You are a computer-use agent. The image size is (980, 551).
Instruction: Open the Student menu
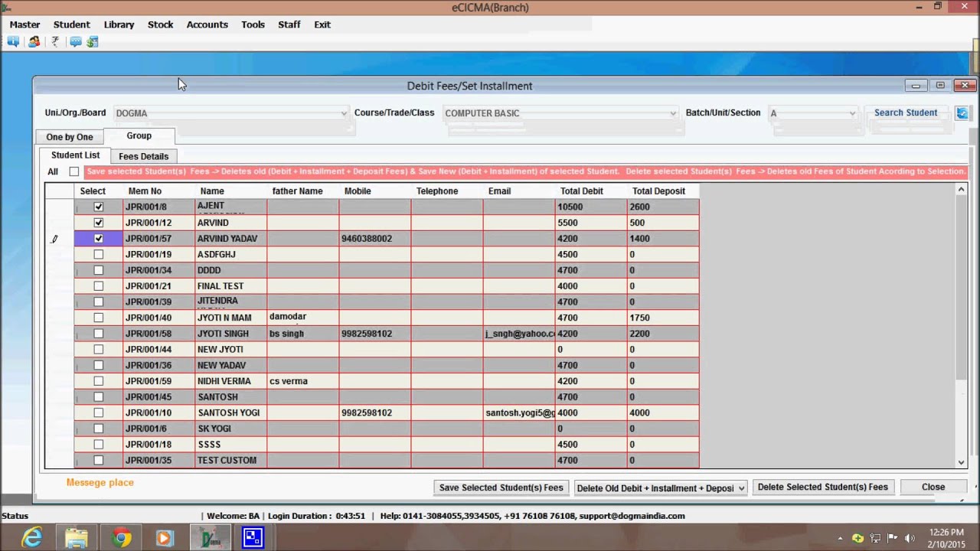tap(71, 24)
